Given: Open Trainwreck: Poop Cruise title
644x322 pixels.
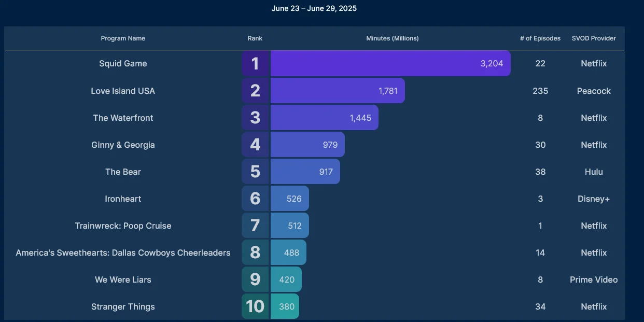Looking at the screenshot, I should (x=123, y=226).
